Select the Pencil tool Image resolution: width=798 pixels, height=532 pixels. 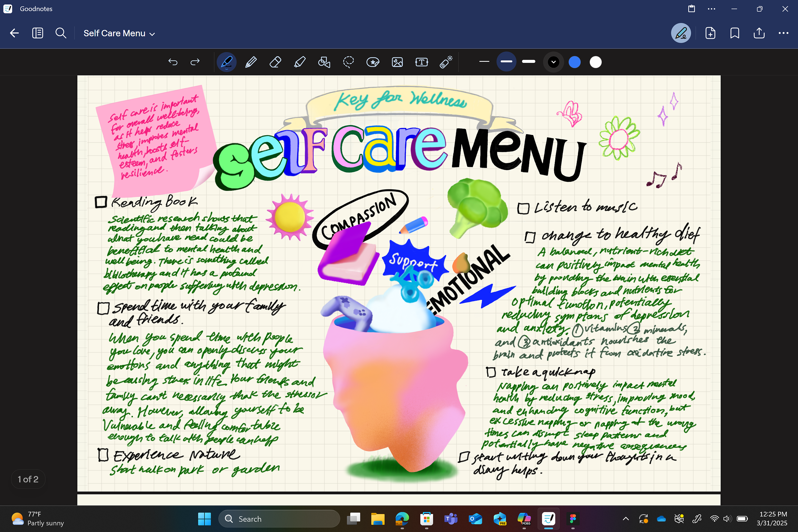point(251,62)
